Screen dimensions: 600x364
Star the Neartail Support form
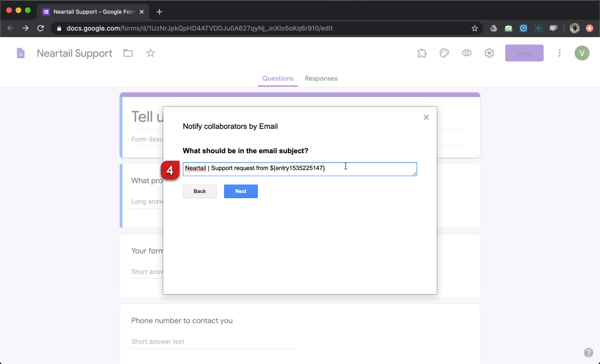click(150, 53)
